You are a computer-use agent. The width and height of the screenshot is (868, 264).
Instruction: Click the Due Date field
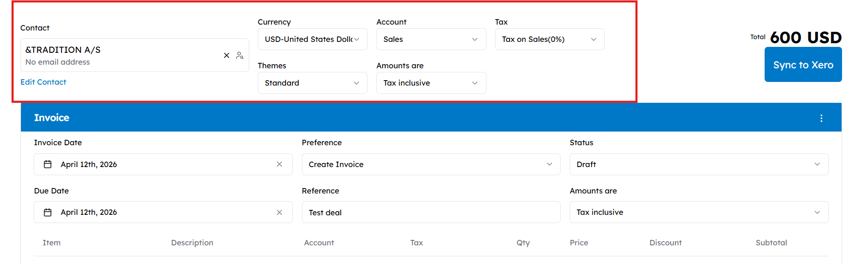click(163, 212)
